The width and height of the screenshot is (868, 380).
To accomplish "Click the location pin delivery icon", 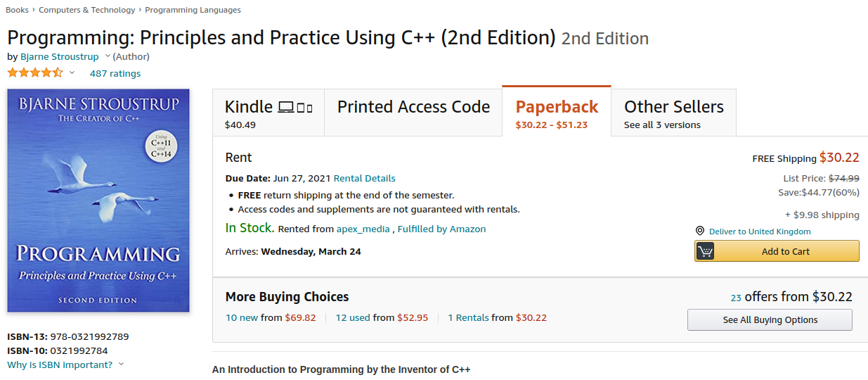I will (x=700, y=232).
